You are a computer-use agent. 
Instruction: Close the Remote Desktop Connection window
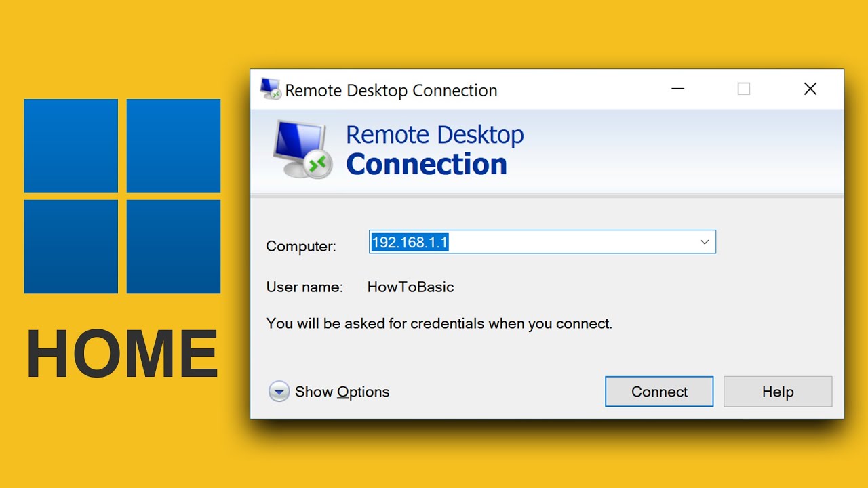coord(810,89)
